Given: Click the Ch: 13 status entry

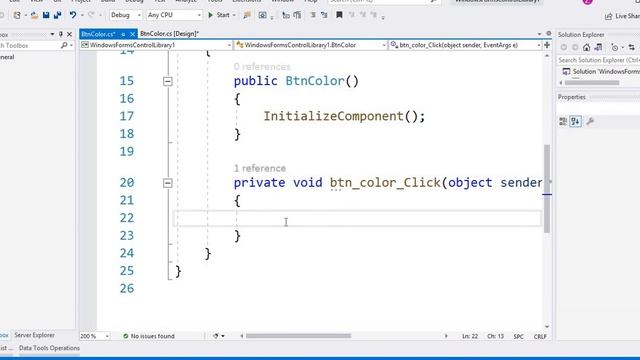Looking at the screenshot, I should pyautogui.click(x=496, y=336).
